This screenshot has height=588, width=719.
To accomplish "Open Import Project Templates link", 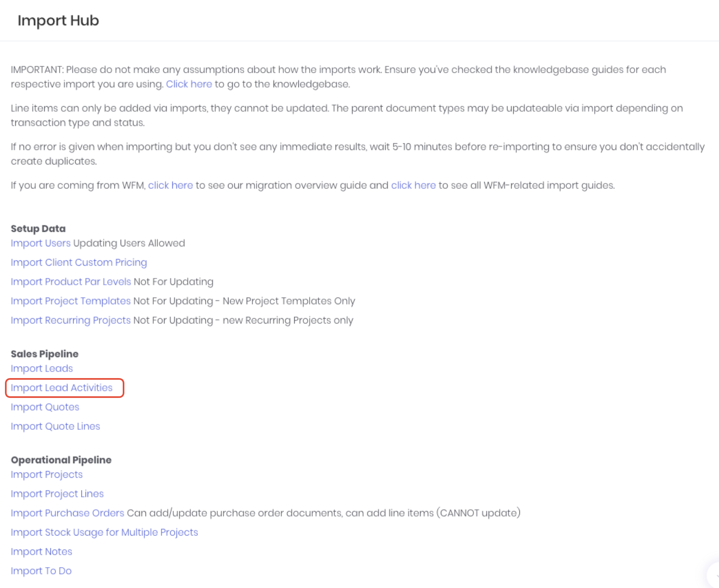I will (71, 301).
